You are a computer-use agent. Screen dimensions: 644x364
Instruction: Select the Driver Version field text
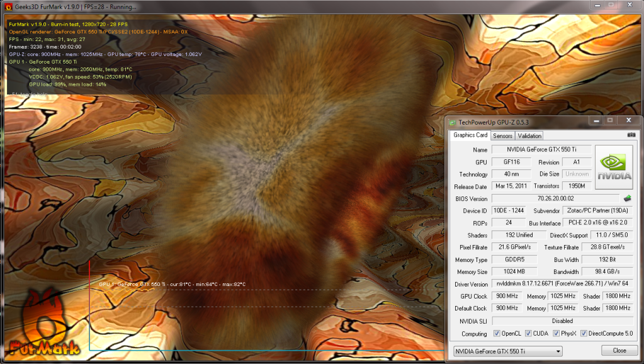click(562, 283)
